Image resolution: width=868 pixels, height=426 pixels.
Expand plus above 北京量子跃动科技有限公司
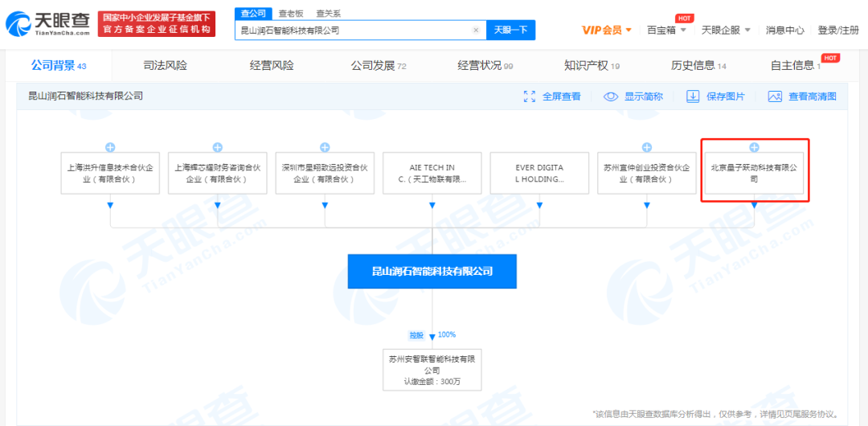click(x=754, y=147)
